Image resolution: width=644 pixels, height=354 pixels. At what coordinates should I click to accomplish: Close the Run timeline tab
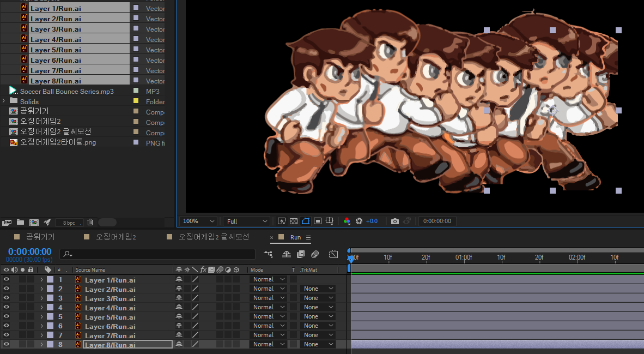[271, 238]
